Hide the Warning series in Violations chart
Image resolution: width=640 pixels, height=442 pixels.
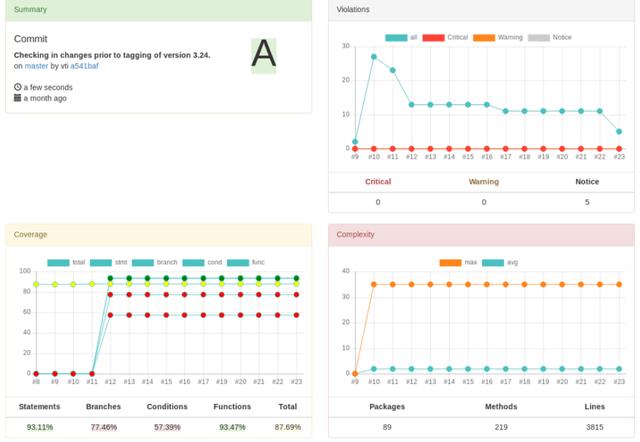pyautogui.click(x=484, y=37)
